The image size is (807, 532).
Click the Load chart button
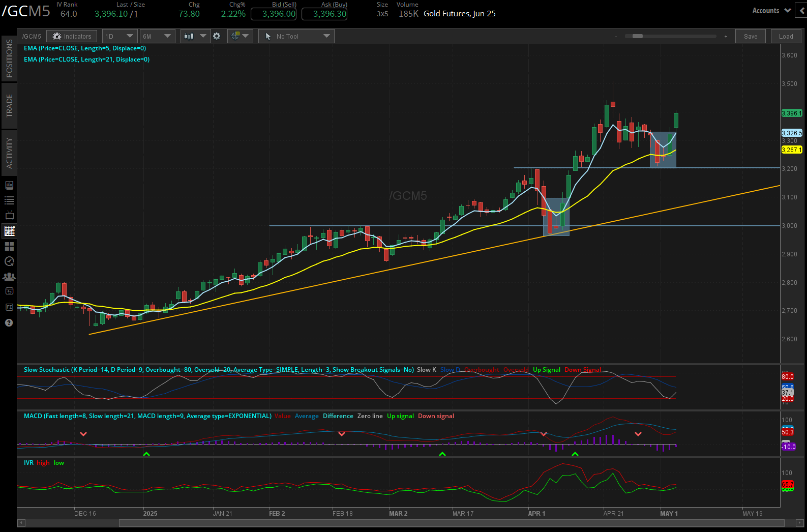786,36
